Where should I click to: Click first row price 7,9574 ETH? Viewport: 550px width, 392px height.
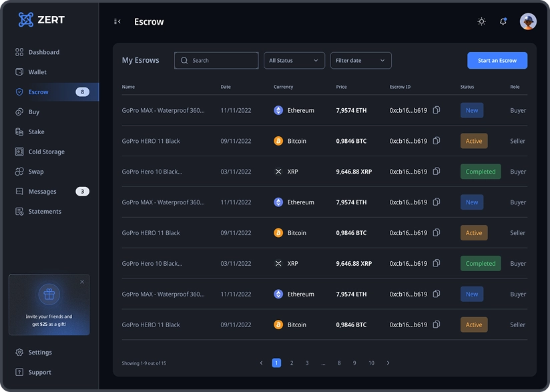point(351,110)
